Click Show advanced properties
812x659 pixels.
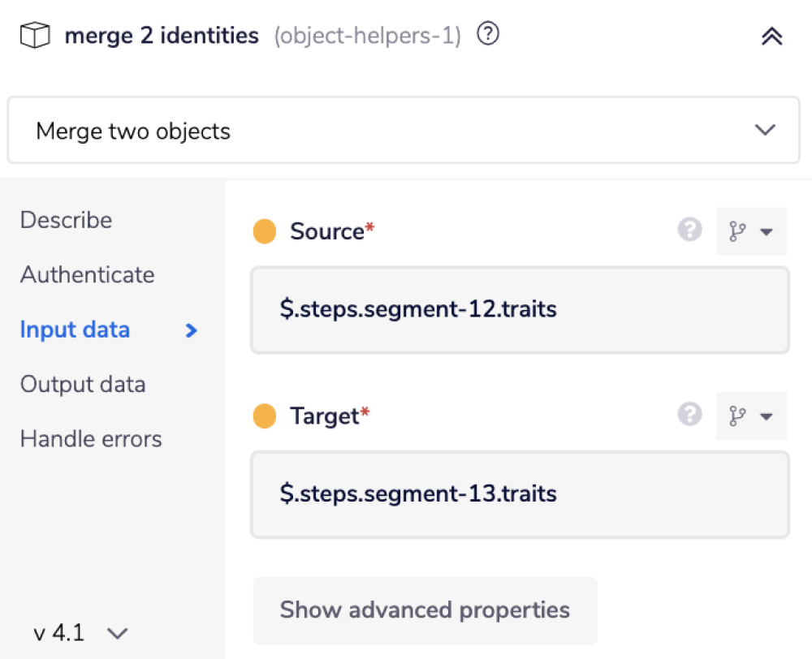tap(425, 610)
